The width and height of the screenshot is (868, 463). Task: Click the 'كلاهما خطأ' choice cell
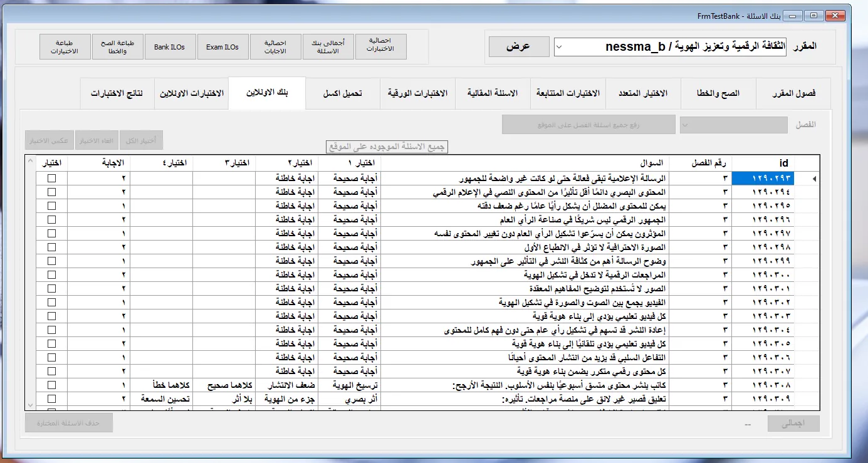point(161,385)
